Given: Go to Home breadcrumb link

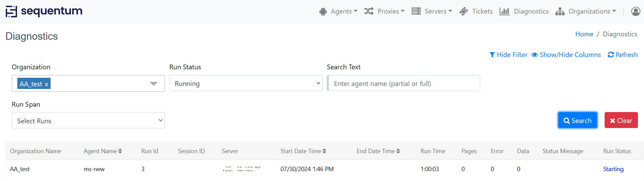Looking at the screenshot, I should tap(584, 34).
